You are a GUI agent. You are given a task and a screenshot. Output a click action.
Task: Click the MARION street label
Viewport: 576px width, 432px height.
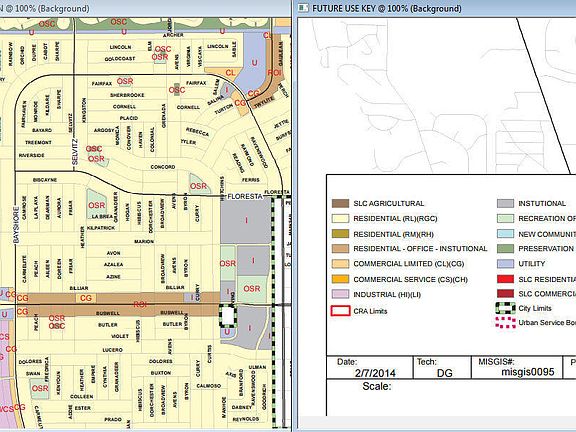[144, 241]
